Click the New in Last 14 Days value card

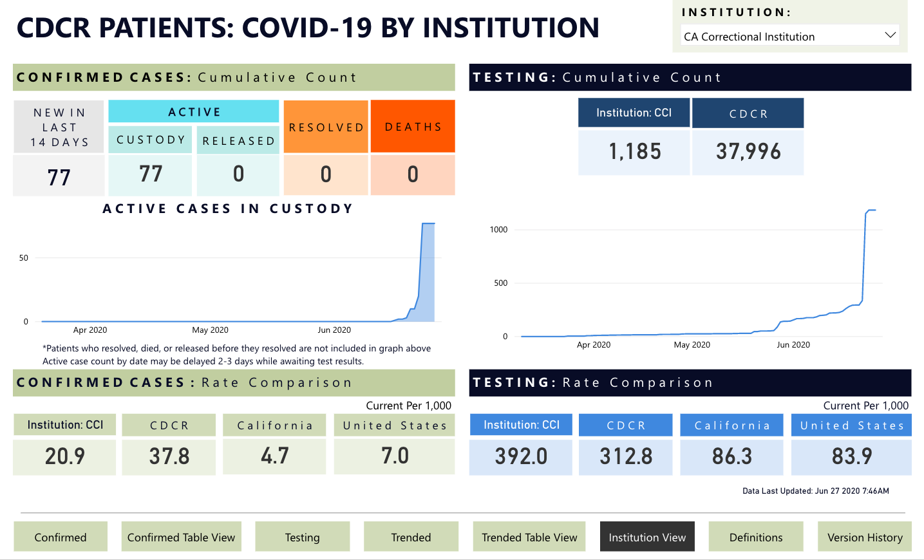59,176
